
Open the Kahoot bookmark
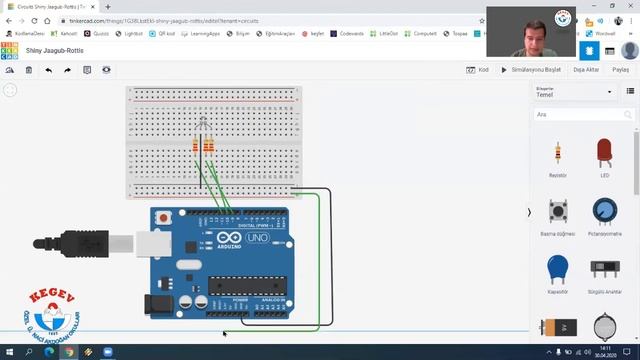[x=64, y=33]
